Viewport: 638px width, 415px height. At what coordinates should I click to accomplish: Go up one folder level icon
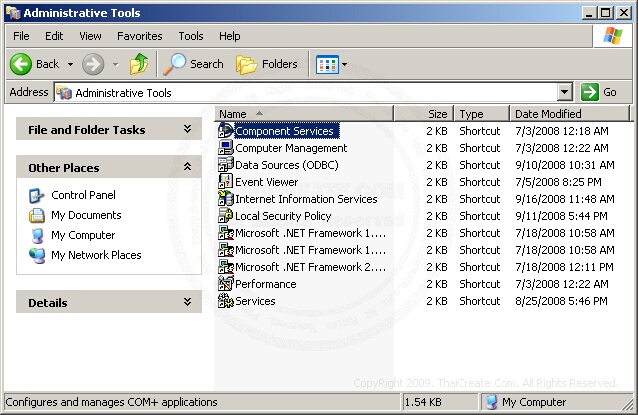coord(139,64)
